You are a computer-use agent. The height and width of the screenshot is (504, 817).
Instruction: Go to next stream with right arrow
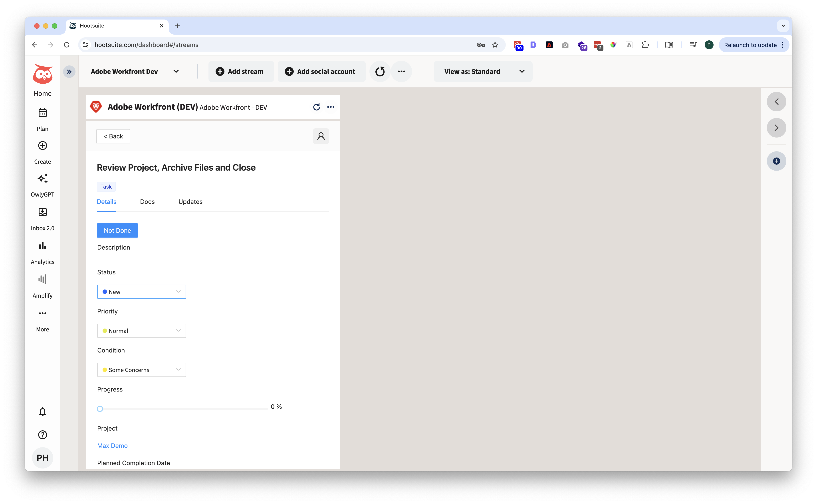coord(777,128)
